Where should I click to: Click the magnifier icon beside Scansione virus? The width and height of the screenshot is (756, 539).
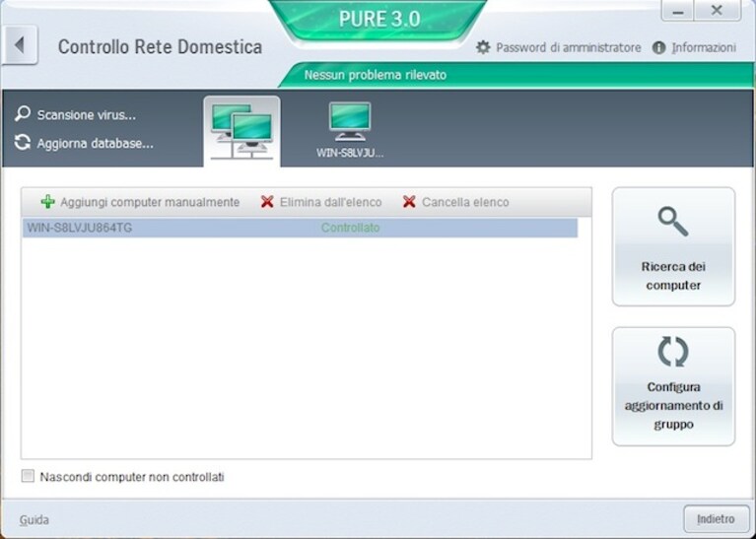point(23,114)
